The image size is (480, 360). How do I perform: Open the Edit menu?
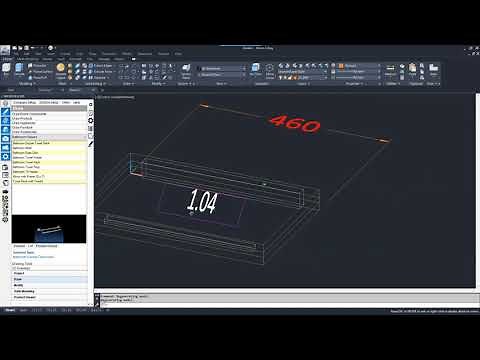tap(27, 54)
